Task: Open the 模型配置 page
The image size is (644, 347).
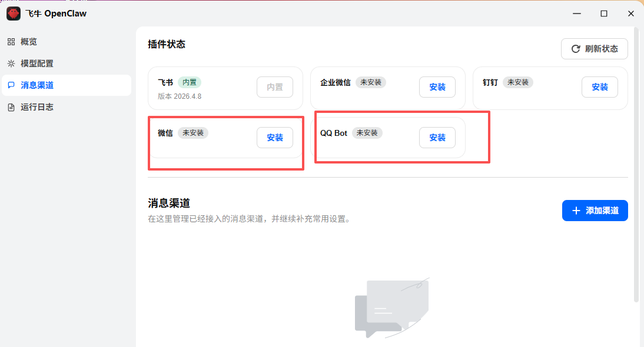Action: pyautogui.click(x=67, y=64)
